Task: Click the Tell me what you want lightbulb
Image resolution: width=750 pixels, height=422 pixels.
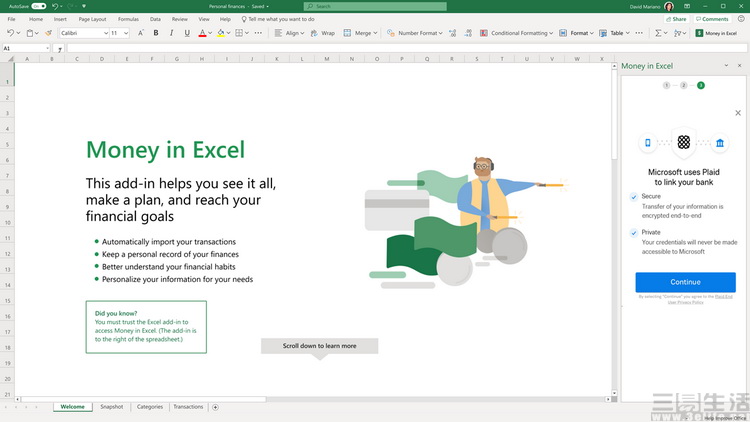Action: click(244, 19)
